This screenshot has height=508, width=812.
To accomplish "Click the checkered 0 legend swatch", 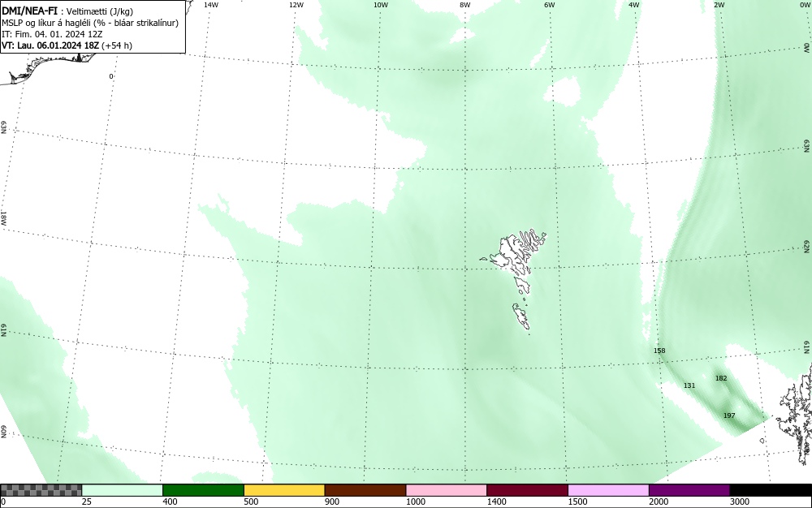I will pyautogui.click(x=41, y=490).
